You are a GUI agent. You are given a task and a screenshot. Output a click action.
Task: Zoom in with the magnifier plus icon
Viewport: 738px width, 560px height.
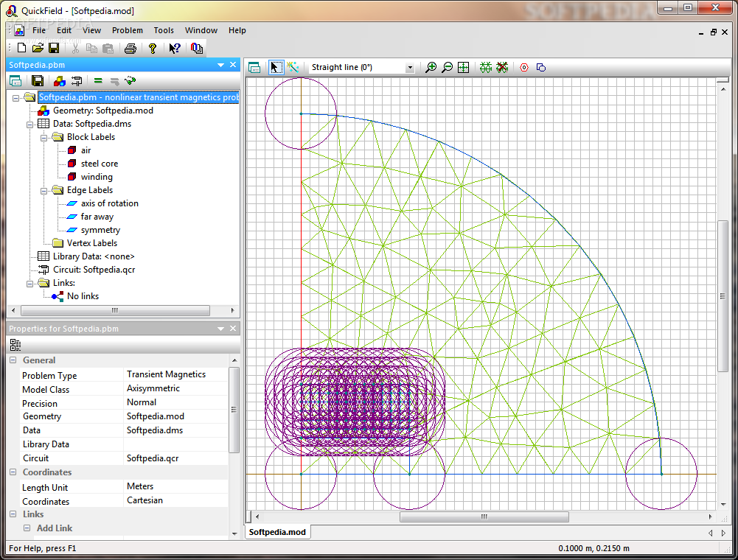point(431,67)
